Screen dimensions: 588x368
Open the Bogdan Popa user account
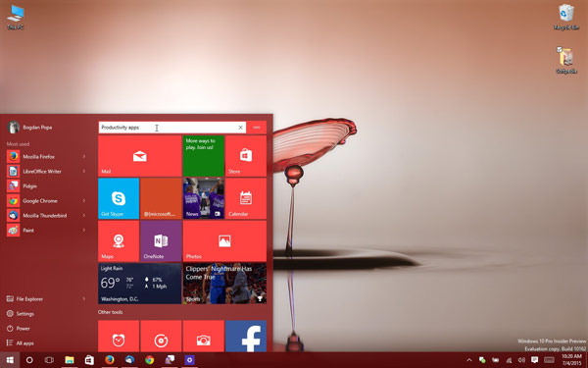tap(30, 128)
